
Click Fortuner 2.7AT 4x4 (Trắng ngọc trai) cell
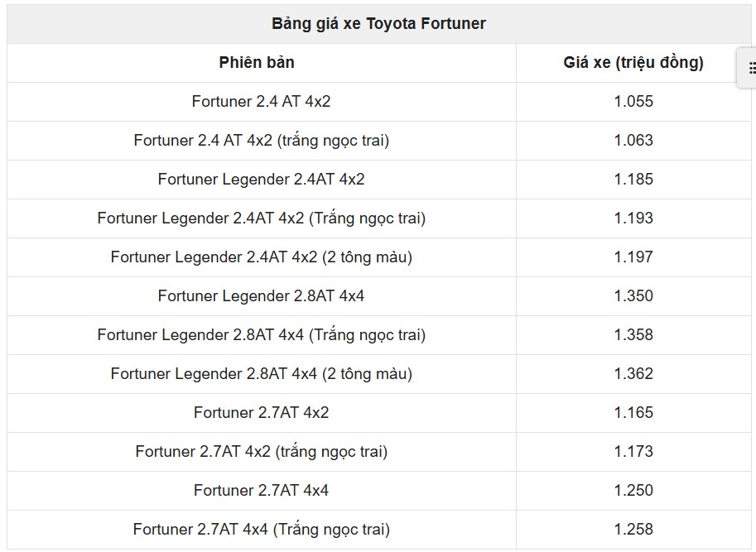click(262, 530)
